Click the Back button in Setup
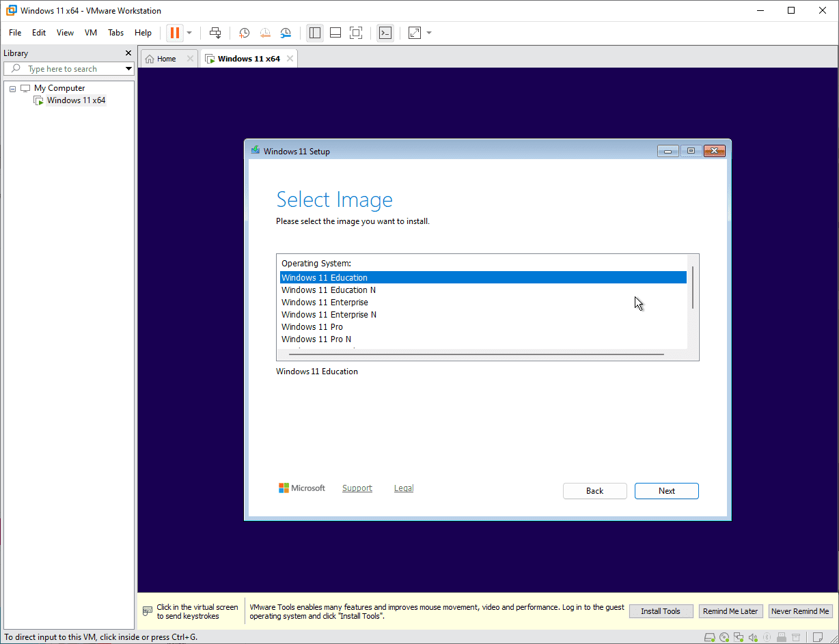The width and height of the screenshot is (839, 644). tap(595, 491)
